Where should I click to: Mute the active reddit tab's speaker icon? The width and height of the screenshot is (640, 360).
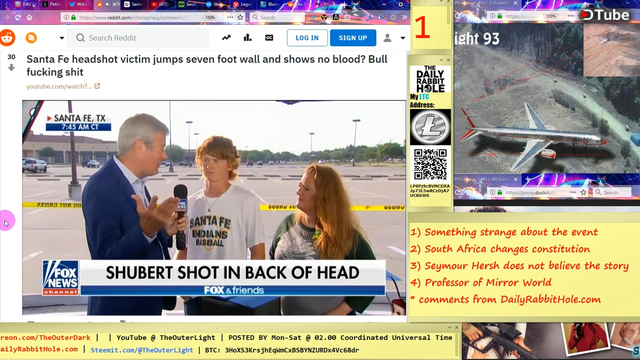coord(108,4)
